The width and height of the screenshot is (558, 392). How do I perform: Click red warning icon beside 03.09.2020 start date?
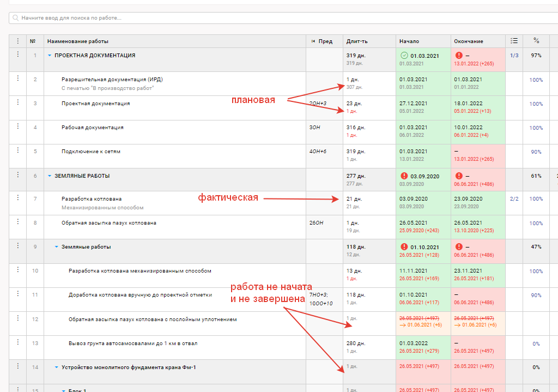(x=404, y=176)
